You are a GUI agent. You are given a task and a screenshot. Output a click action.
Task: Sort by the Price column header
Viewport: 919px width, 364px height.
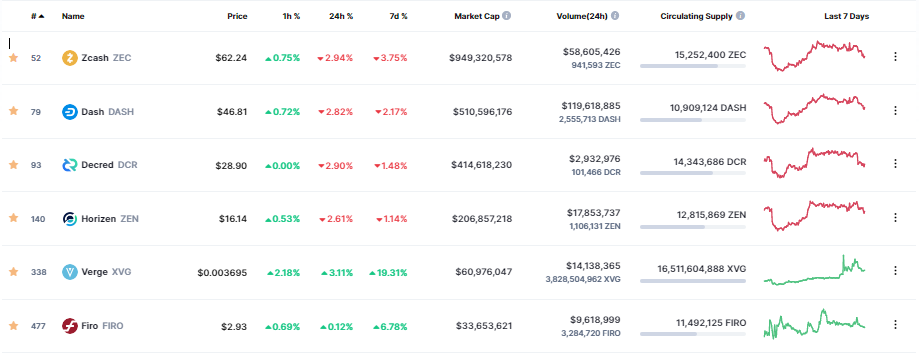237,16
